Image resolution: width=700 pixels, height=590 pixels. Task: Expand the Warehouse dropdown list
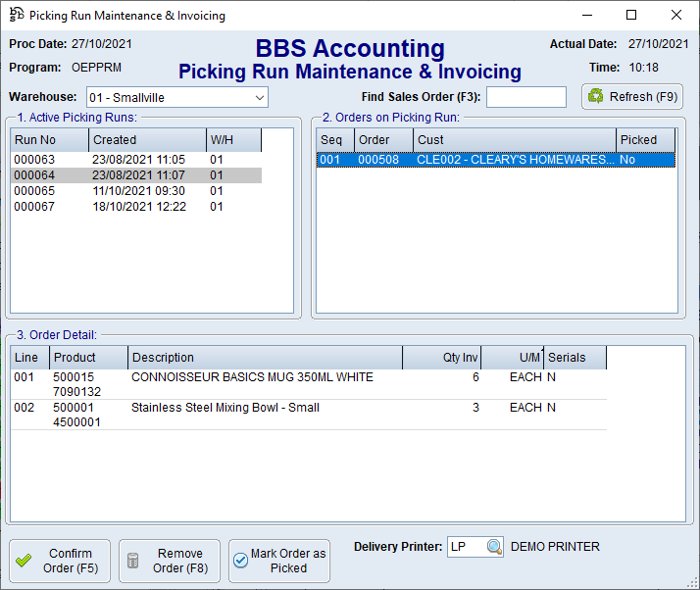coord(259,97)
